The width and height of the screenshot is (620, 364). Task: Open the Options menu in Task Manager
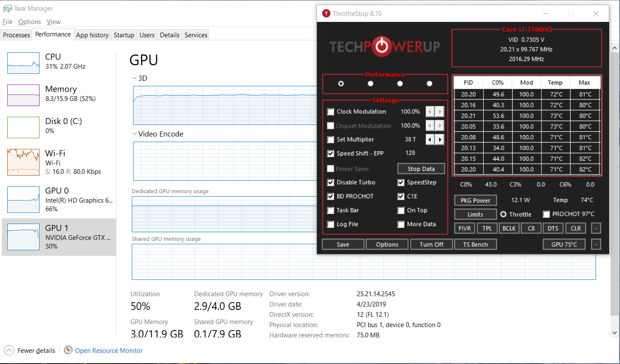30,22
